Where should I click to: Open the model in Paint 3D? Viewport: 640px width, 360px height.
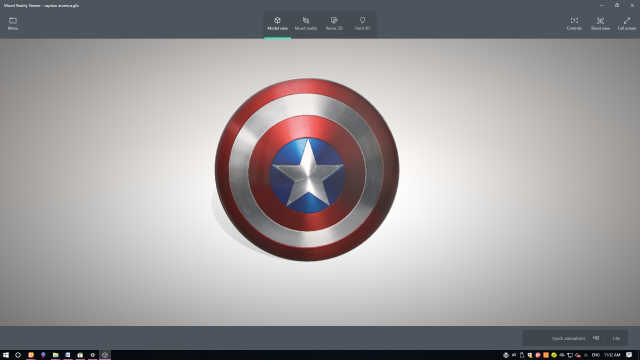click(x=362, y=24)
